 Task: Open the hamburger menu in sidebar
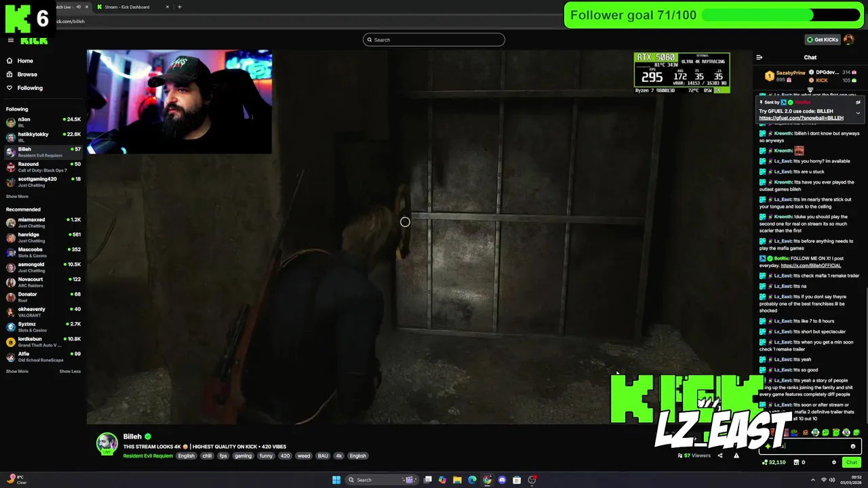(10, 40)
